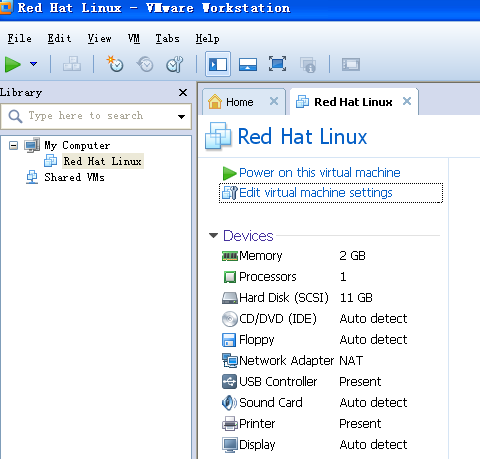
Task: Click the magnifier icon in search box
Action: tap(15, 116)
